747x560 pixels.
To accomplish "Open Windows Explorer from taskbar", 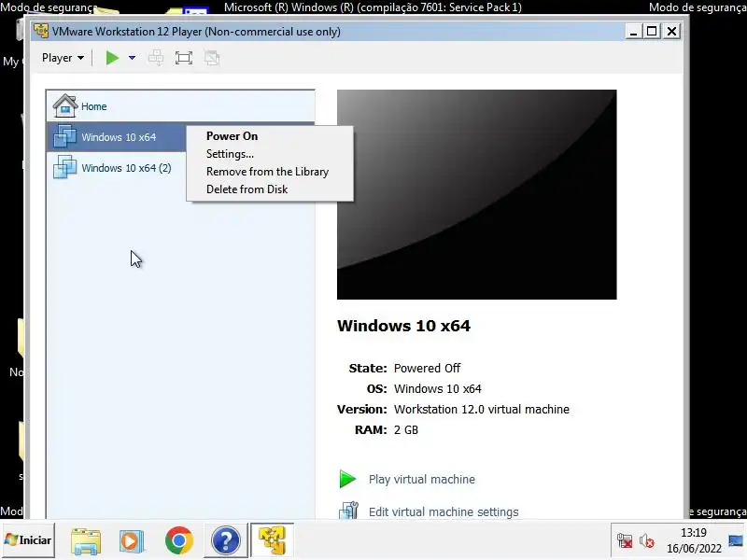I will point(86,540).
